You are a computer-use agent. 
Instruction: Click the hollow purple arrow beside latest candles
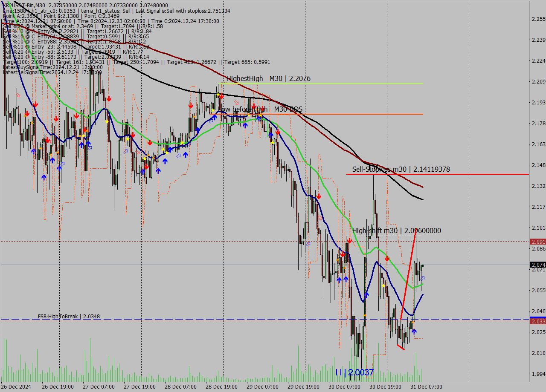click(x=423, y=278)
